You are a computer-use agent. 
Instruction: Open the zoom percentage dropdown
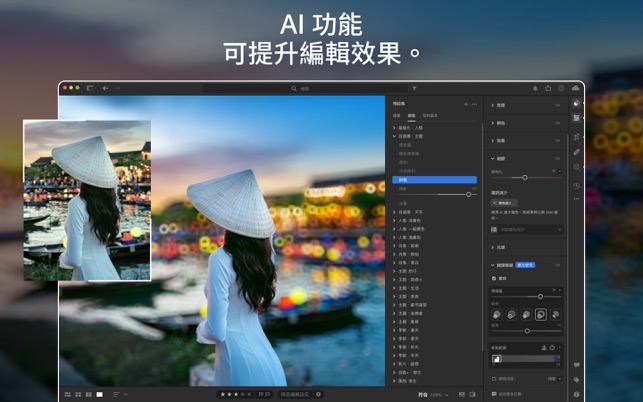click(x=438, y=394)
